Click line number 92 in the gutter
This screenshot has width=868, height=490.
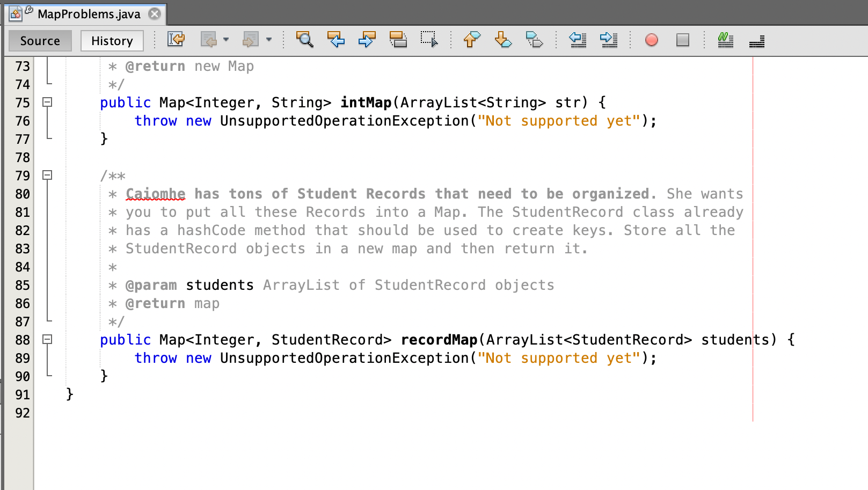point(23,413)
